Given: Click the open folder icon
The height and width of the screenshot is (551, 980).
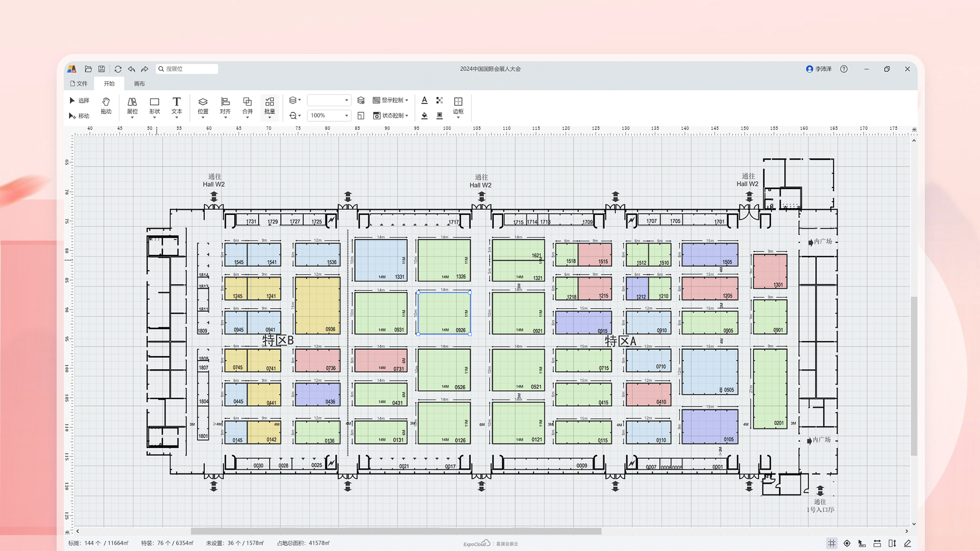Looking at the screenshot, I should click(88, 69).
